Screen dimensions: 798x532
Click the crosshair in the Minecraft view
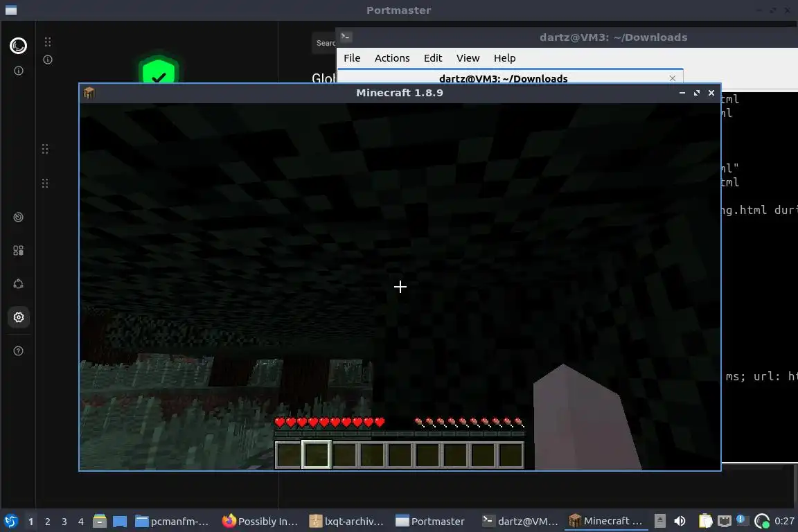pos(400,287)
